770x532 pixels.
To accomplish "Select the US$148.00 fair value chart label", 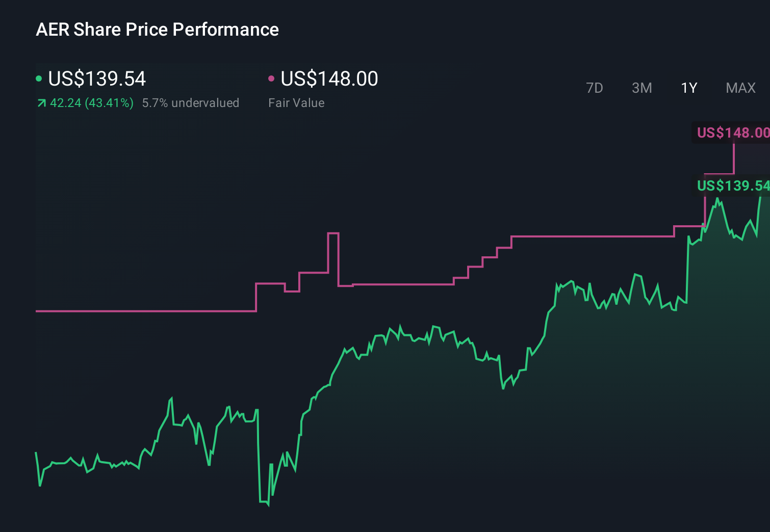I will [732, 133].
